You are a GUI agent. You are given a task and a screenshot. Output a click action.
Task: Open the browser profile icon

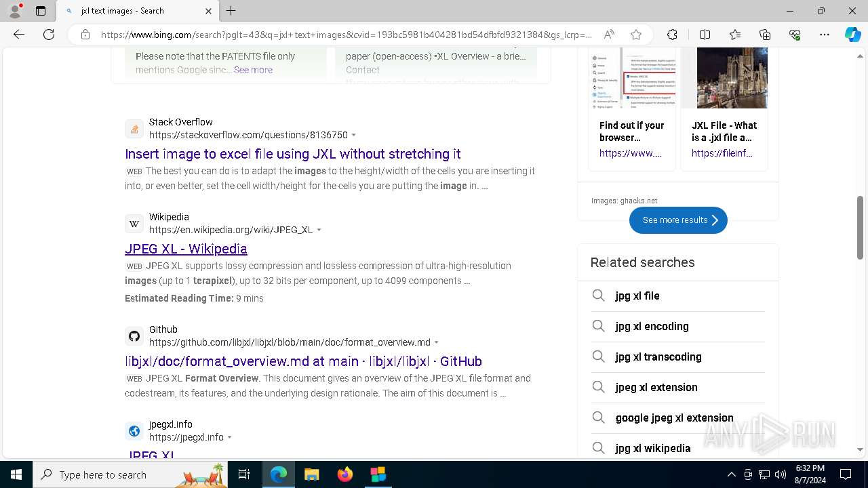coord(15,11)
